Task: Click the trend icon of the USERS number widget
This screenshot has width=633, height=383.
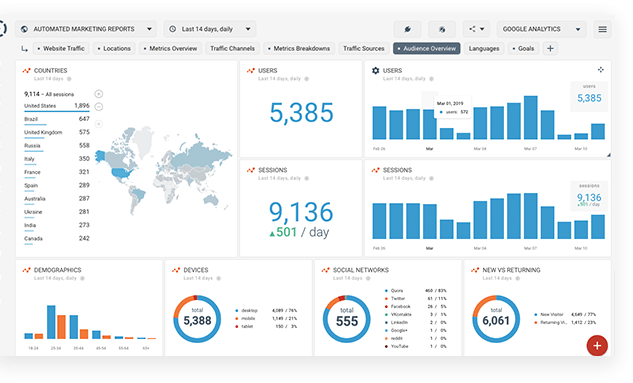Action: click(251, 71)
